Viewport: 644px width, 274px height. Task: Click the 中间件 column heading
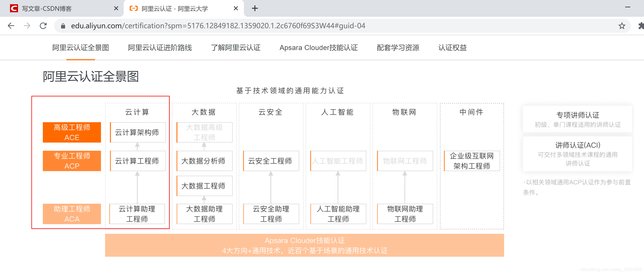471,112
